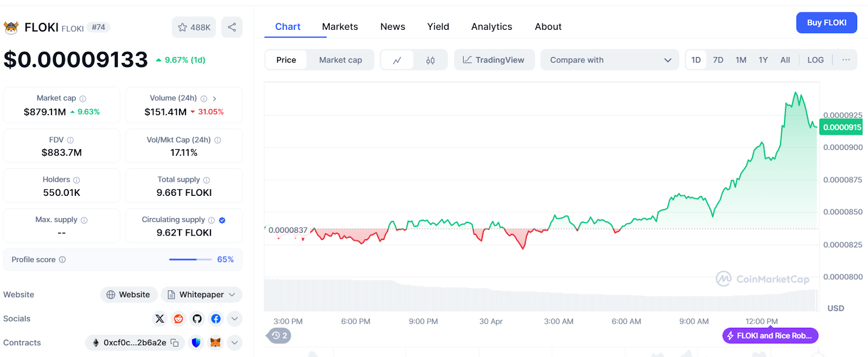Click the 0.0000915 current price label
Screen dimensions: 868x357
[x=841, y=127]
